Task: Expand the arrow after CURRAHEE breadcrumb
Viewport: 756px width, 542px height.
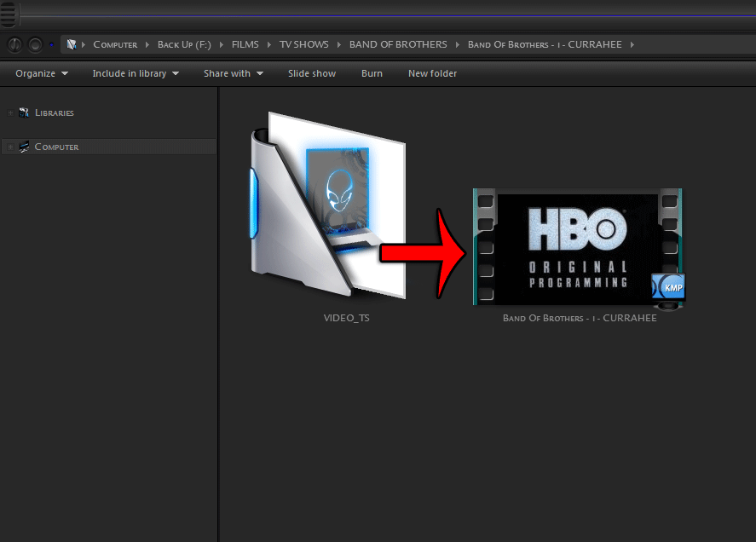Action: pos(632,45)
